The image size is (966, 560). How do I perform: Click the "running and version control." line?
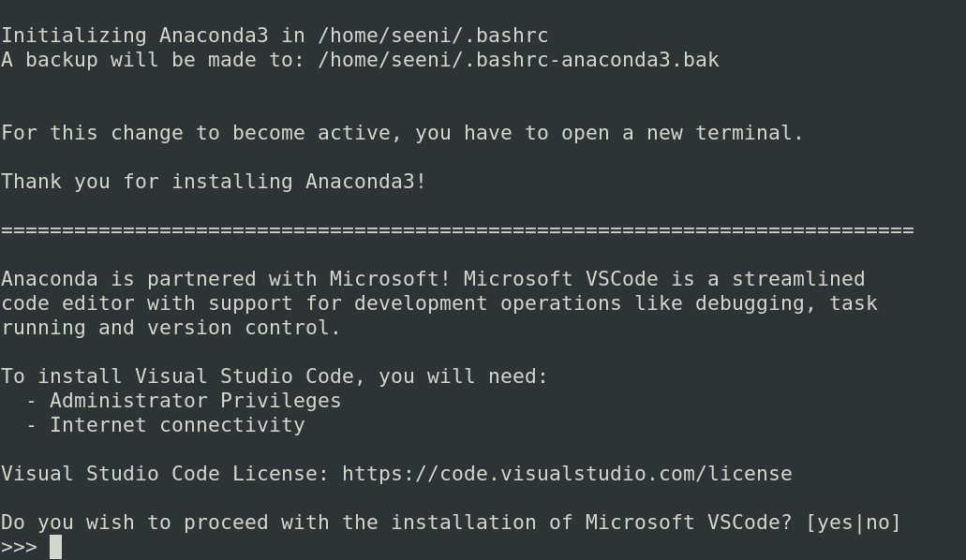tap(171, 328)
